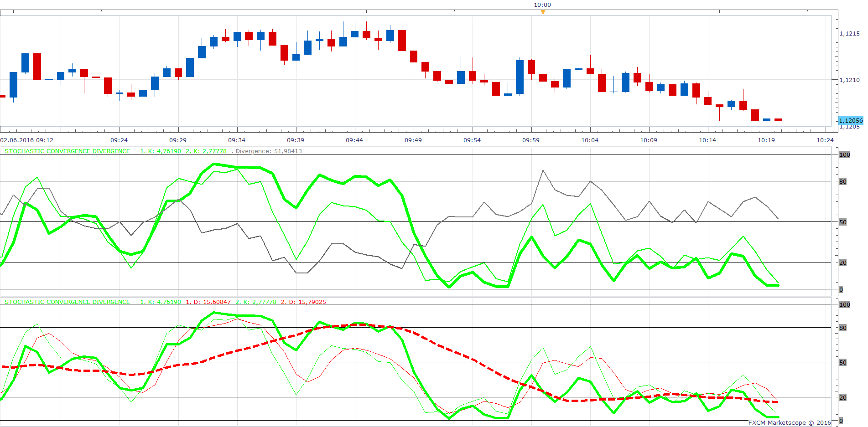The width and height of the screenshot is (868, 427).
Task: Click the 1. D: 15,60847 value
Action: pos(208,302)
